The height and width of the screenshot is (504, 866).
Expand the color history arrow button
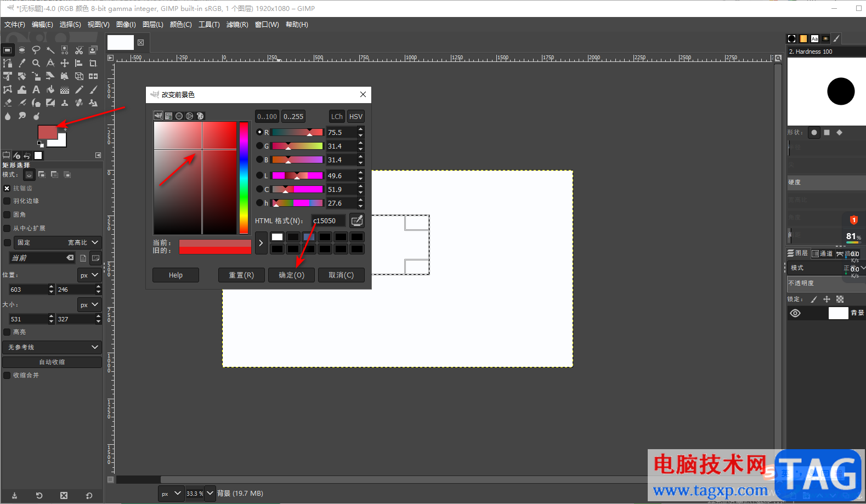pyautogui.click(x=261, y=243)
